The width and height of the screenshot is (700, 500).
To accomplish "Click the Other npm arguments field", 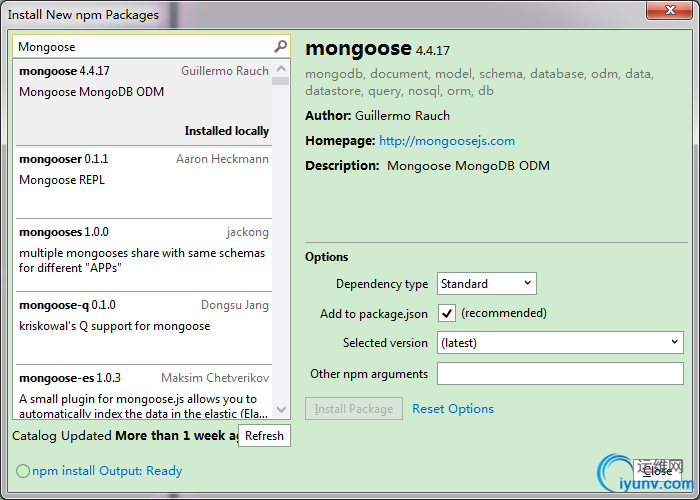I will pos(560,373).
